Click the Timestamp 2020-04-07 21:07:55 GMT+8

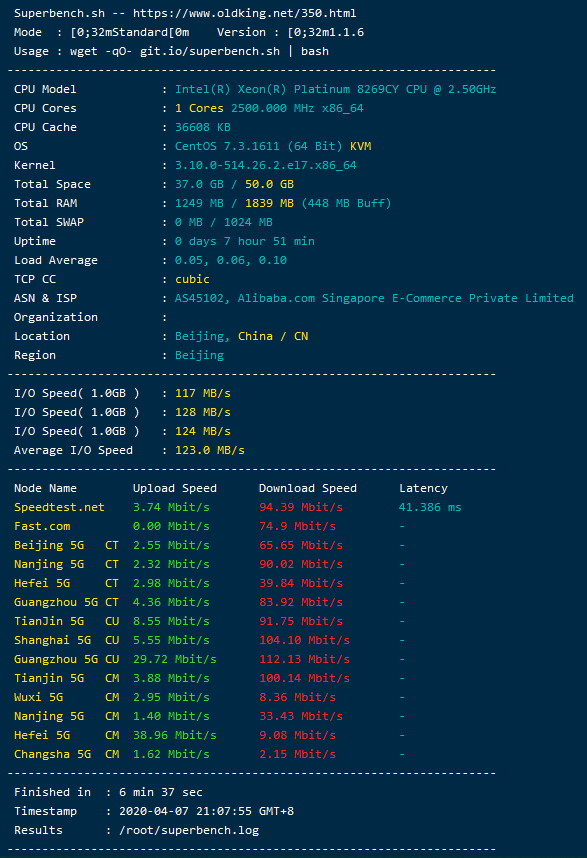pos(206,811)
